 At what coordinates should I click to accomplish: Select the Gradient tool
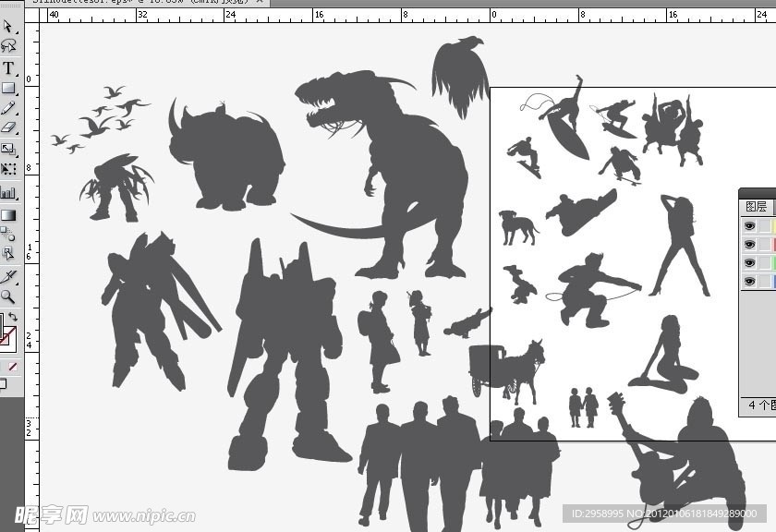click(8, 215)
